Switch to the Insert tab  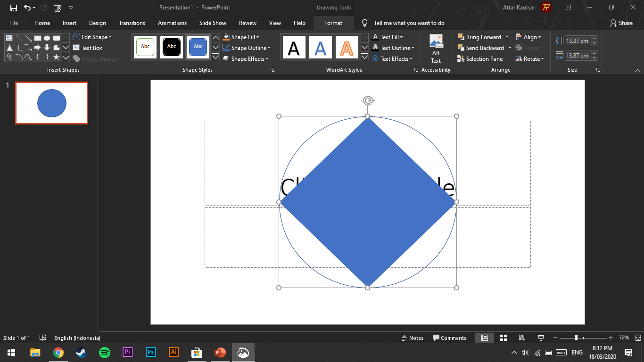69,23
